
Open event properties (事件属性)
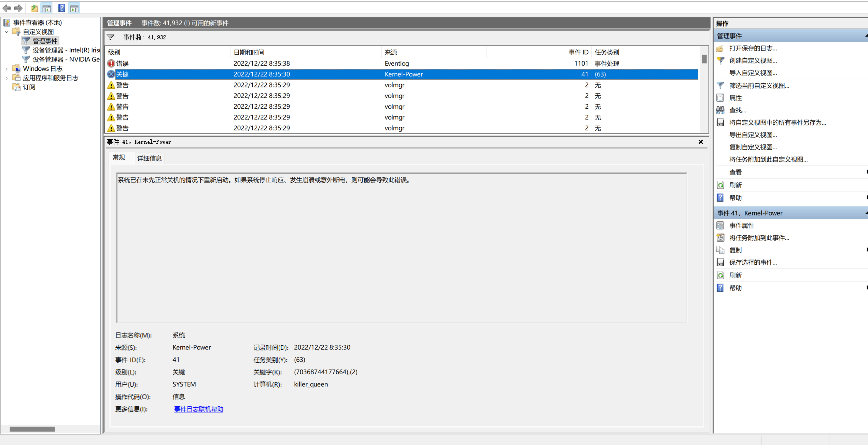(741, 225)
